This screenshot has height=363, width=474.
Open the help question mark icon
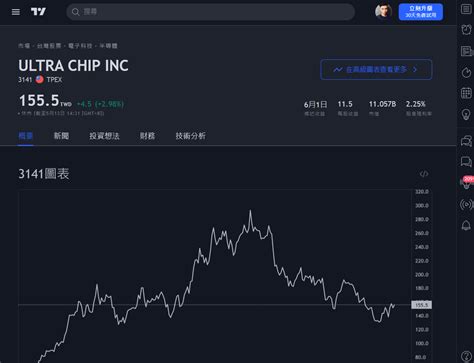point(466,356)
